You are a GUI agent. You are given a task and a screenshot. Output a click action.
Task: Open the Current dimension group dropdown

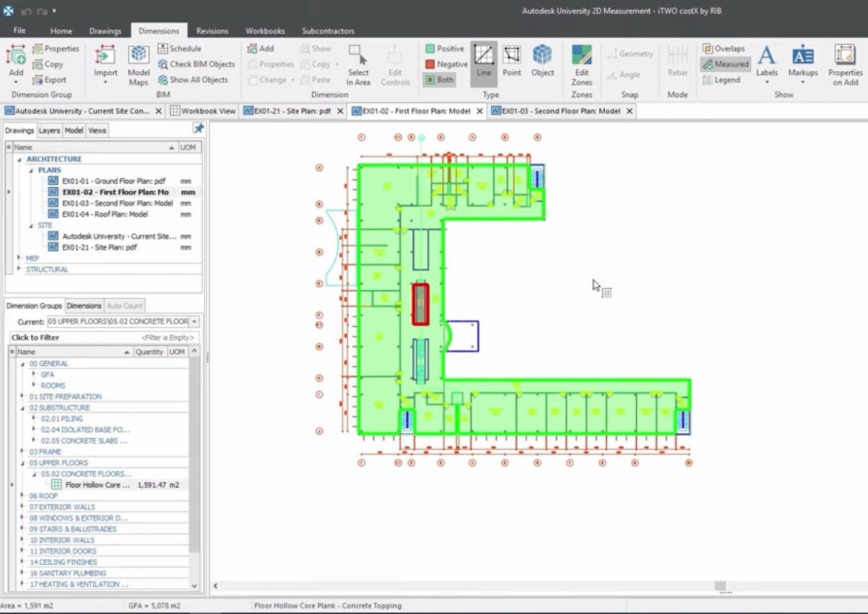pyautogui.click(x=194, y=321)
